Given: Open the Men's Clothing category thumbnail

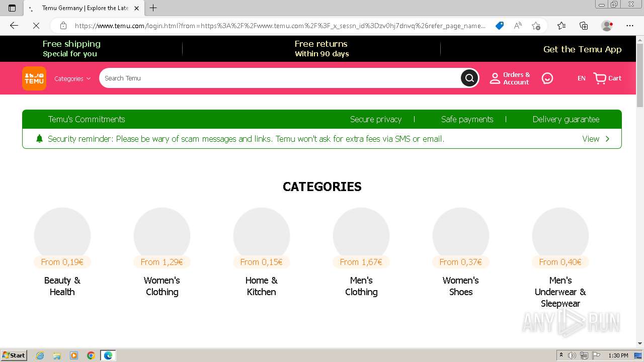Looking at the screenshot, I should (361, 235).
